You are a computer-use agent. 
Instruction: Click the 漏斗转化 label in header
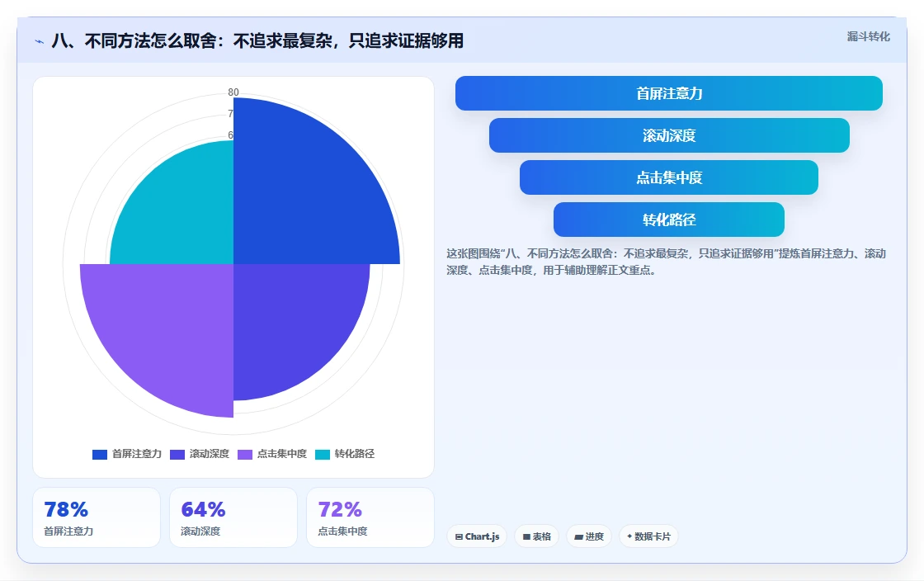(869, 36)
